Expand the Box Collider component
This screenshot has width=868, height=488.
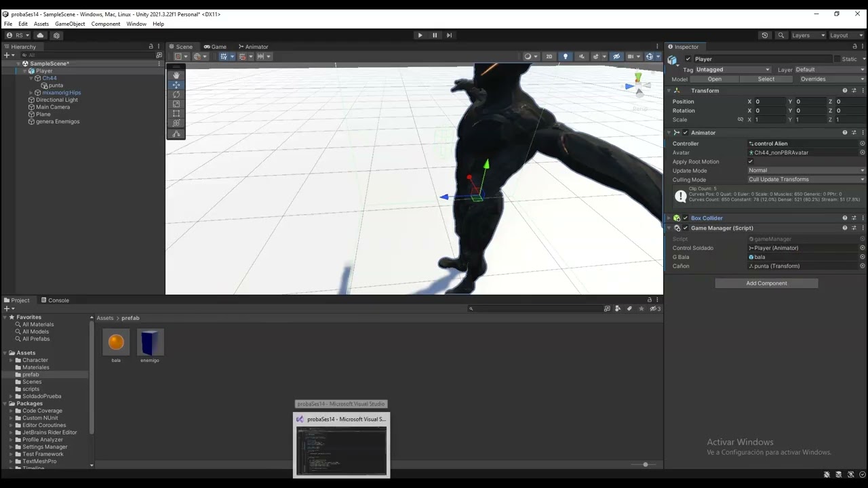(x=669, y=218)
